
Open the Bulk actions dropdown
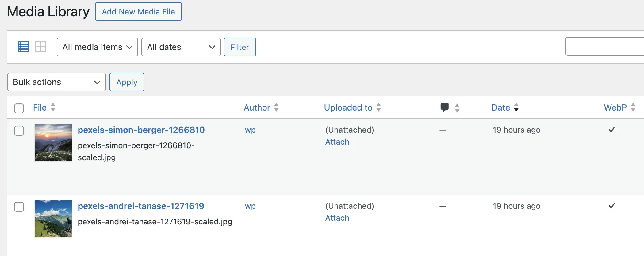[56, 82]
